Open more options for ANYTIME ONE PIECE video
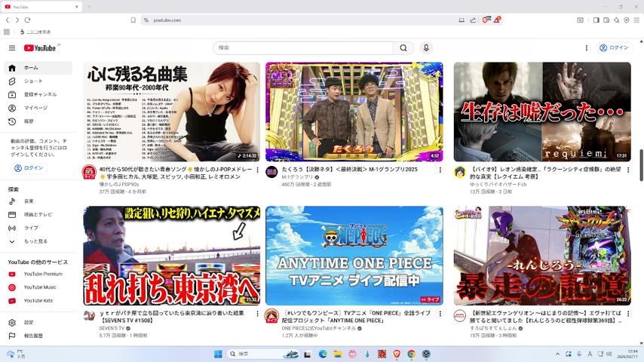644x362 pixels. [440, 314]
